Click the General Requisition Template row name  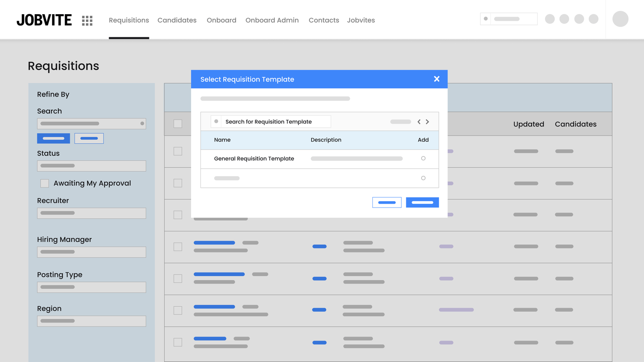(254, 159)
